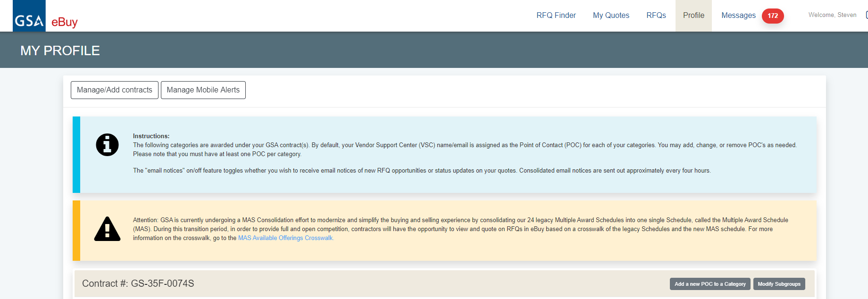Select the Profile tab
Viewport: 868px width, 299px height.
[693, 16]
